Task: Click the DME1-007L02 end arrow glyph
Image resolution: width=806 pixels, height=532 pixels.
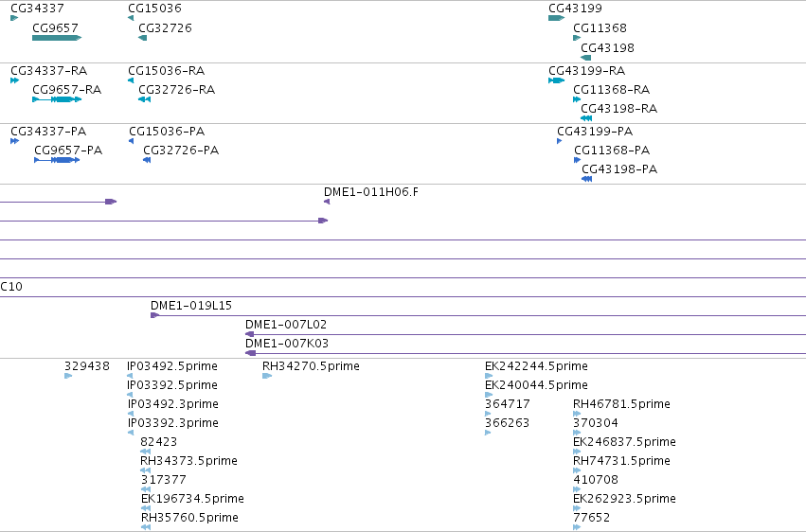Action: point(249,334)
